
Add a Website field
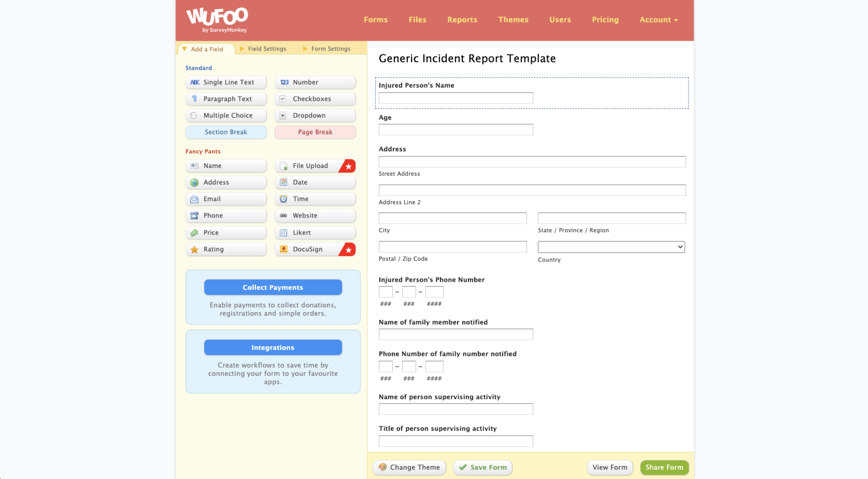[x=315, y=215]
